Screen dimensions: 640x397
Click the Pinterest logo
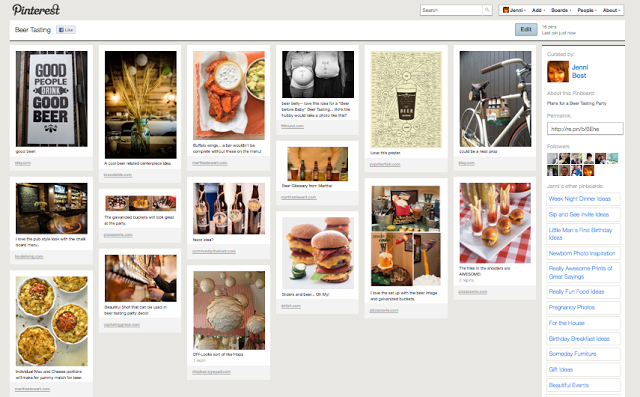pos(36,10)
